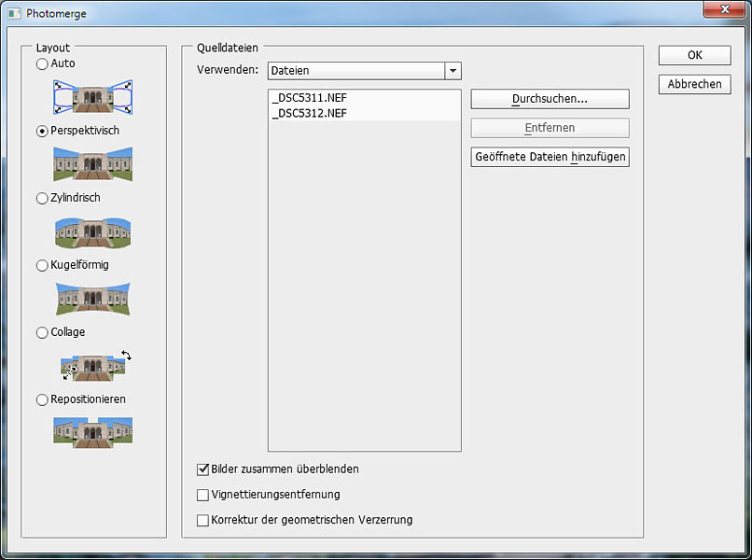
Task: Click the Repositionieren layout preview image
Action: coord(92,432)
